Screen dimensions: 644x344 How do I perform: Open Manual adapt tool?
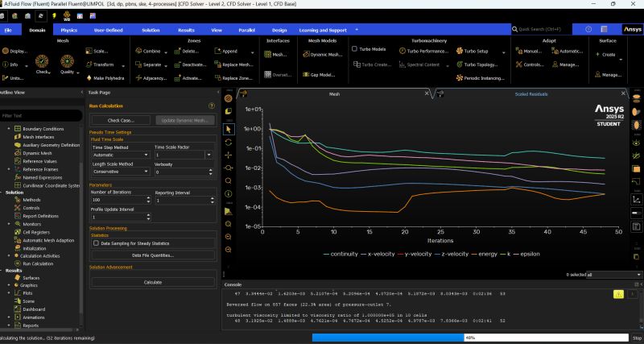(x=529, y=52)
